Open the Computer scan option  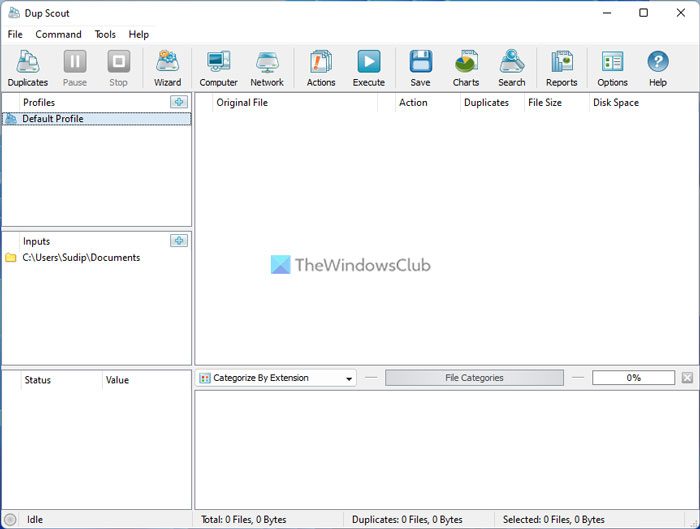click(218, 68)
